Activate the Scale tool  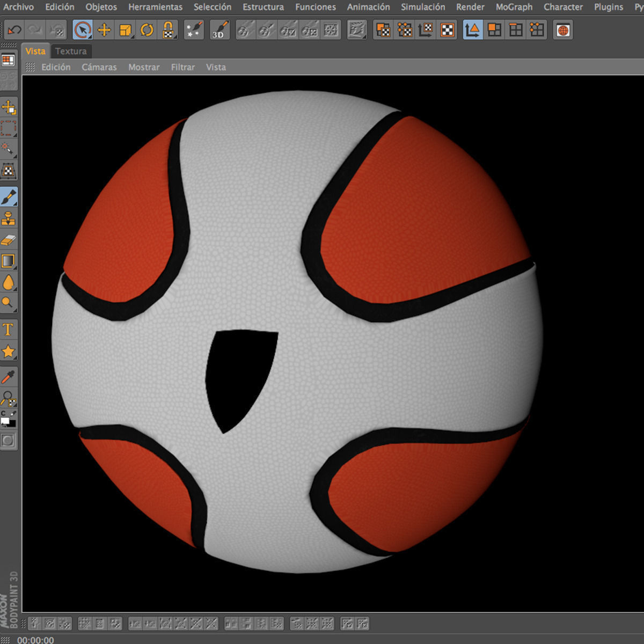click(x=126, y=30)
